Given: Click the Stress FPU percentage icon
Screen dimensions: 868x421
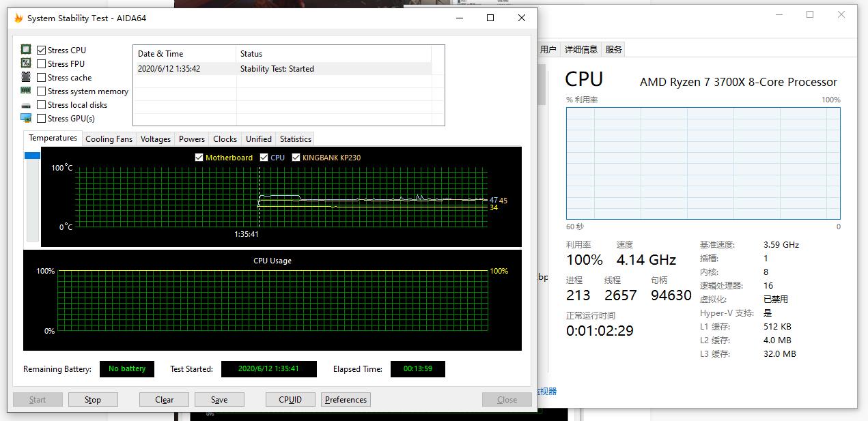Looking at the screenshot, I should coord(25,63).
